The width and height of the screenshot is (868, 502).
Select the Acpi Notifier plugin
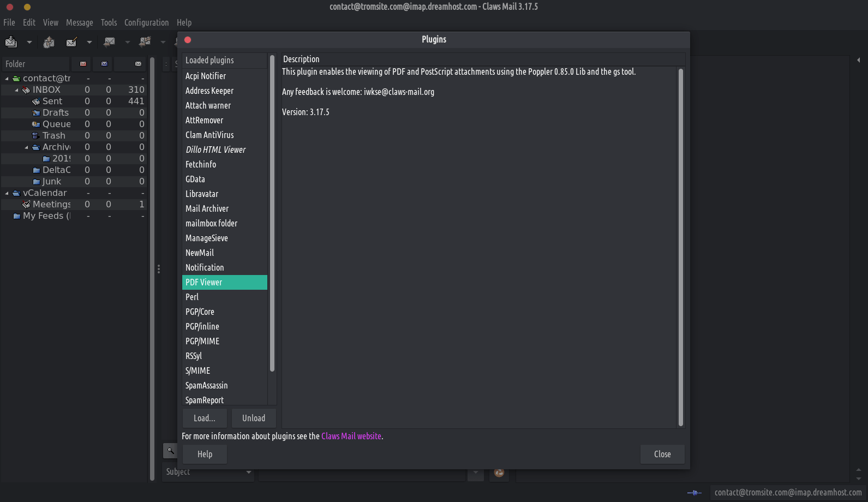click(225, 76)
